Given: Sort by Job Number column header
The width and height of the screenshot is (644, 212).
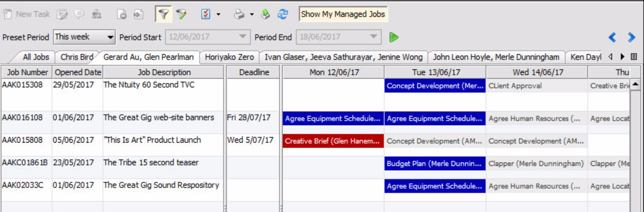Looking at the screenshot, I should tap(27, 72).
